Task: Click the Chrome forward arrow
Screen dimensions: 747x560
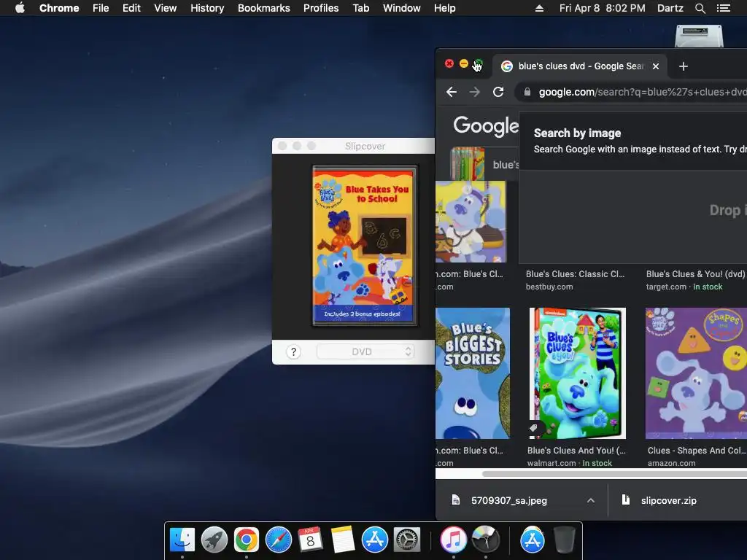Action: (x=474, y=92)
